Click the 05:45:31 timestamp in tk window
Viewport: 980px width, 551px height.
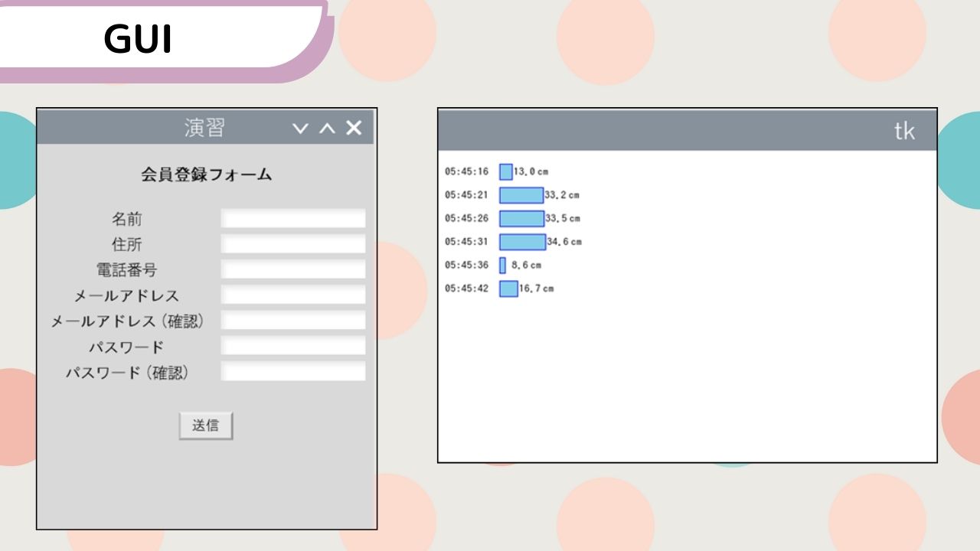coord(466,242)
